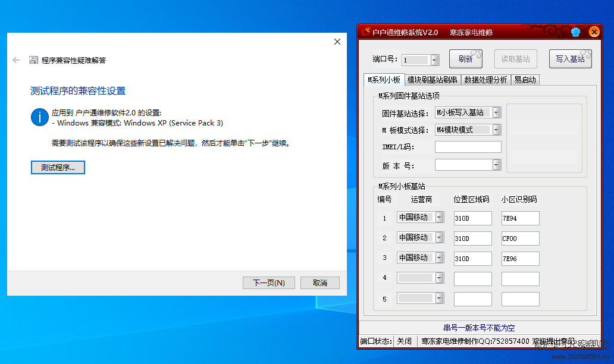Screen dimensions: 614x364
Task: Click 下一页(N) to continue
Action: (268, 283)
